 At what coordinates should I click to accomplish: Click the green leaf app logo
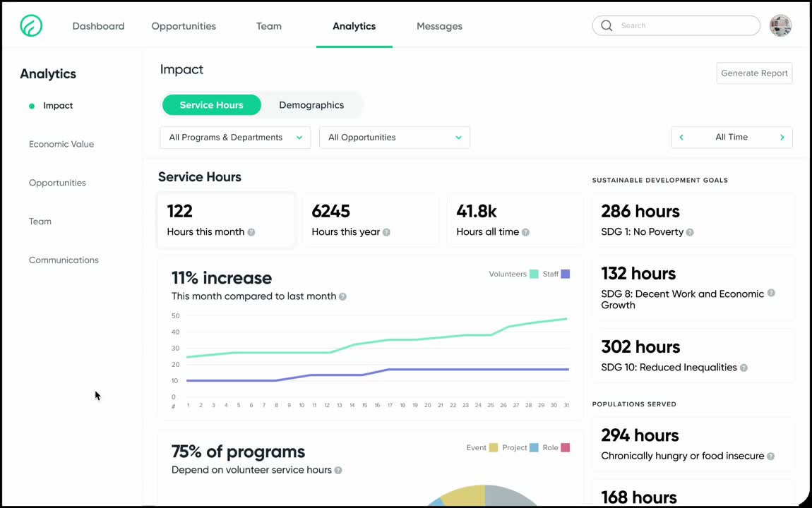pyautogui.click(x=31, y=25)
